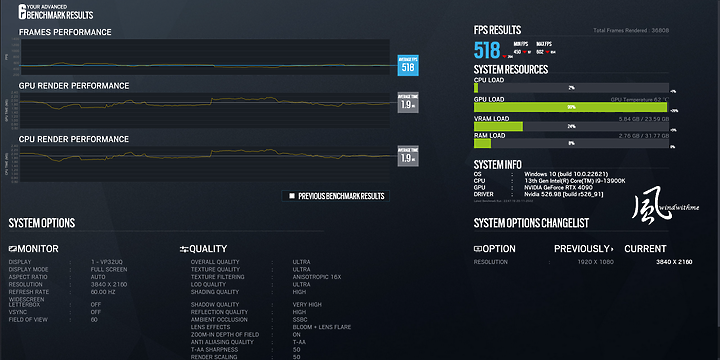The image size is (720, 360).
Task: Click the large 518 FPS result number
Action: (x=487, y=50)
